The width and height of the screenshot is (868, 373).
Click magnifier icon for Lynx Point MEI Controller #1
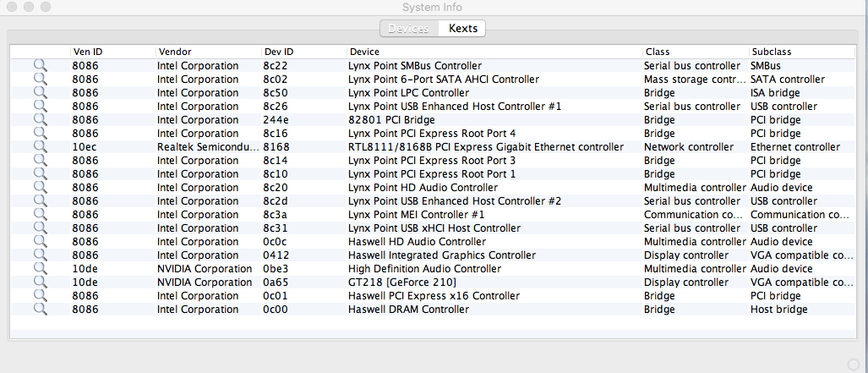(40, 215)
